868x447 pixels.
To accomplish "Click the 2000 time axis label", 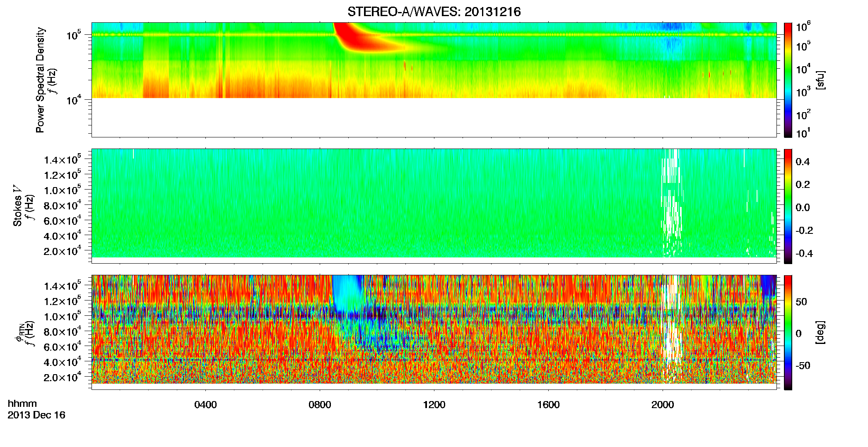I will [x=663, y=405].
